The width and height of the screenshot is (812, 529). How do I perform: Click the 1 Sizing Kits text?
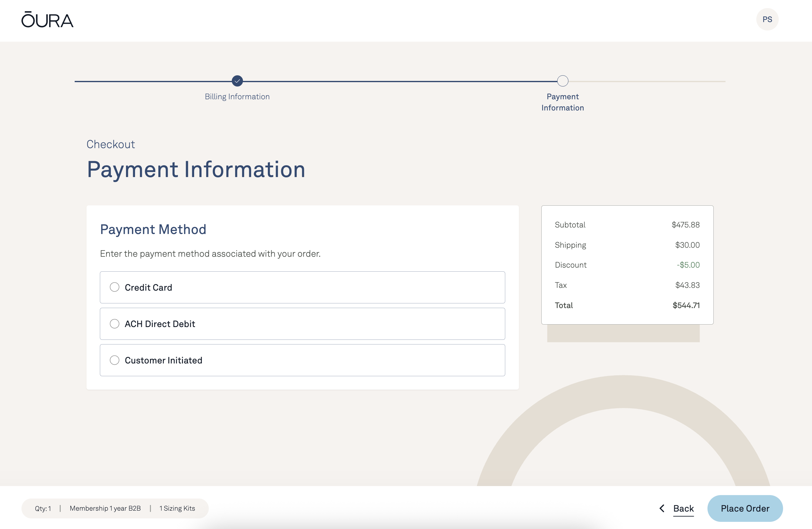177,508
